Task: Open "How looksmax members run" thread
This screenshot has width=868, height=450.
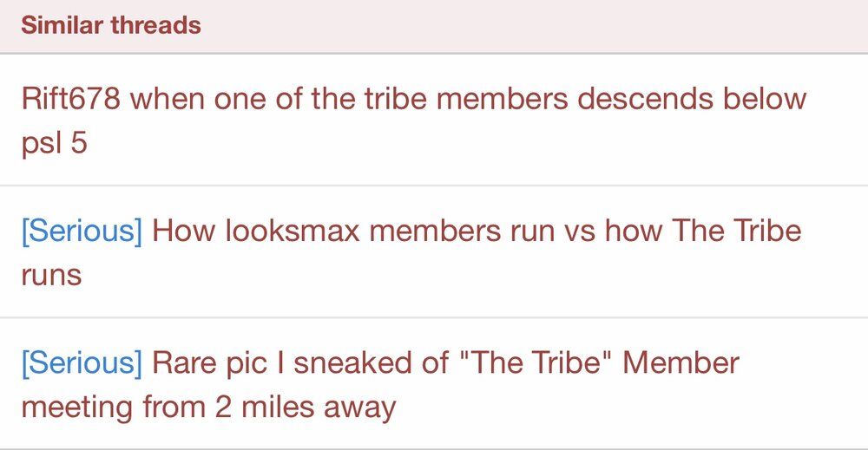Action: point(476,231)
